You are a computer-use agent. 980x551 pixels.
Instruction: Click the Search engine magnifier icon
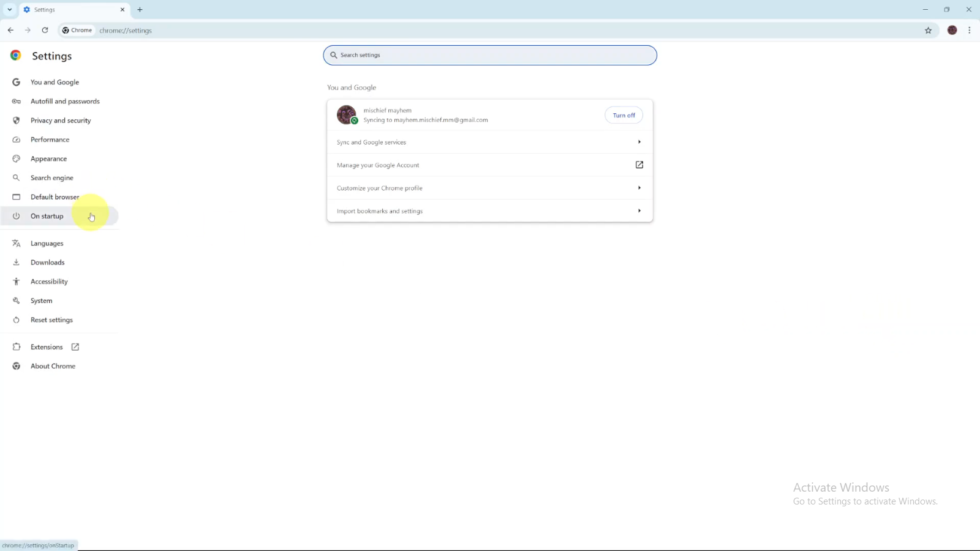click(17, 178)
